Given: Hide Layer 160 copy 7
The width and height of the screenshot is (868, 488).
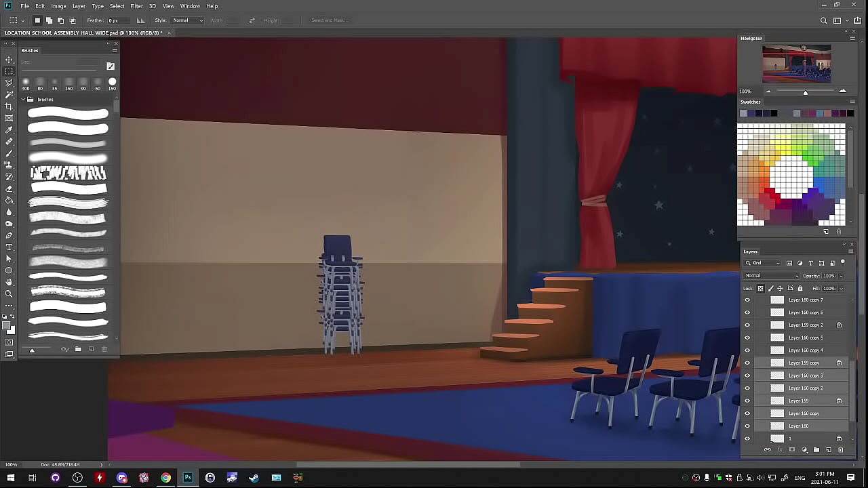Looking at the screenshot, I should 747,300.
